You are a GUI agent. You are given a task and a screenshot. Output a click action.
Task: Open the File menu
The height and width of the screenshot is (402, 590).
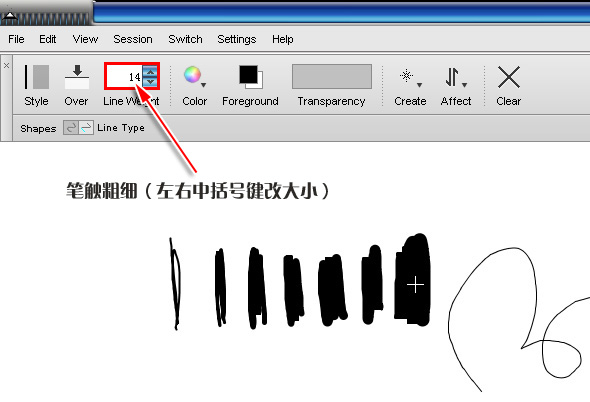pos(16,39)
